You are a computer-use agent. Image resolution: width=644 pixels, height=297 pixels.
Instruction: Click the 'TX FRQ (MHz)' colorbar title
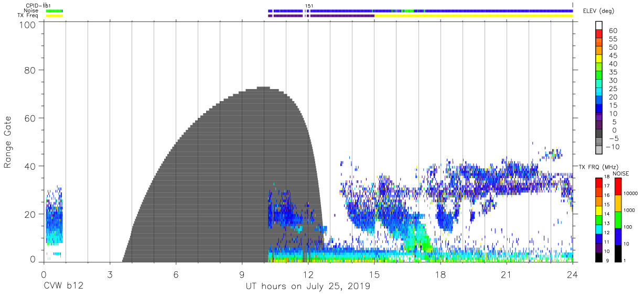(598, 167)
